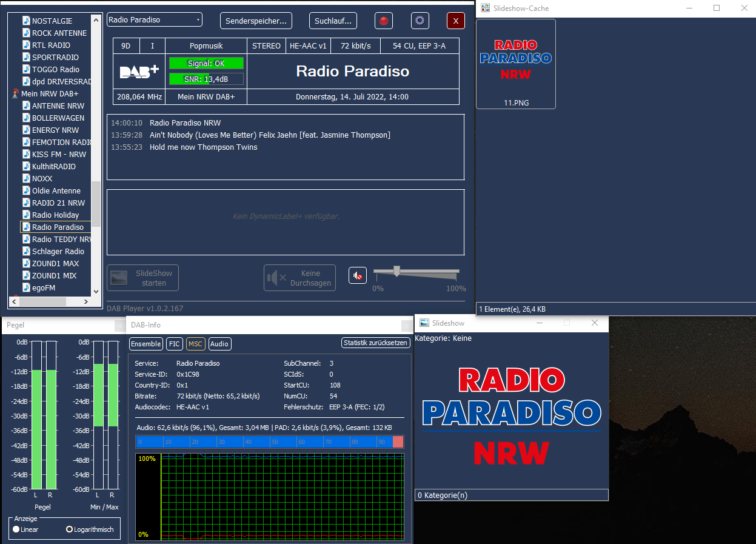Switch to the Ensemble tab
756x544 pixels.
146,344
